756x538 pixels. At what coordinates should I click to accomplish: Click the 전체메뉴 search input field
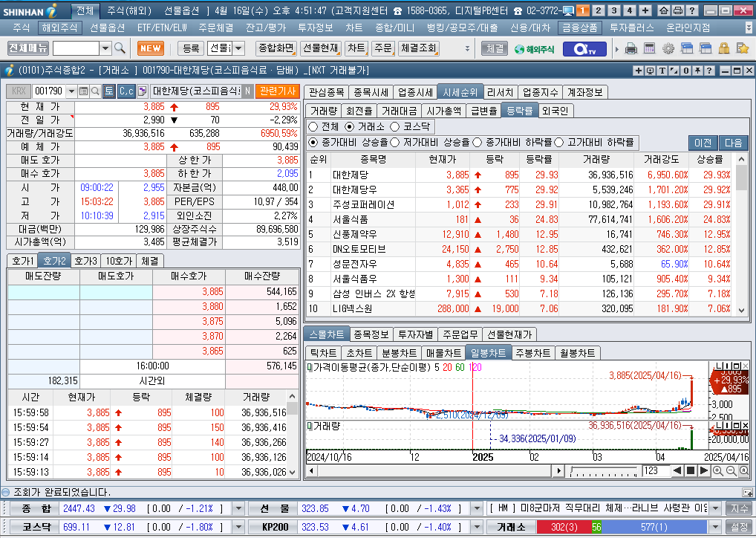tap(76, 48)
